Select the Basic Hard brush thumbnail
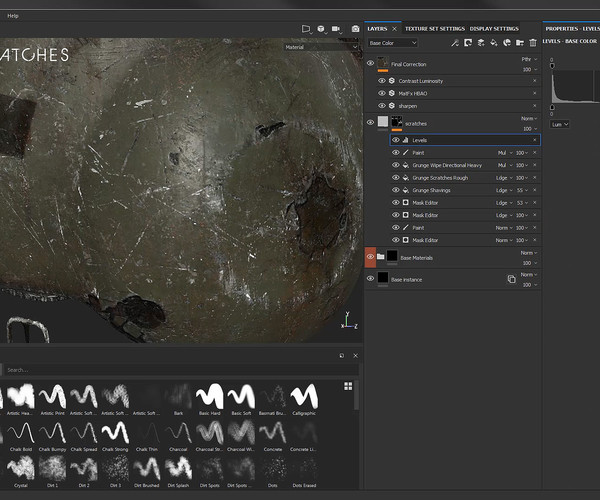 pyautogui.click(x=210, y=396)
